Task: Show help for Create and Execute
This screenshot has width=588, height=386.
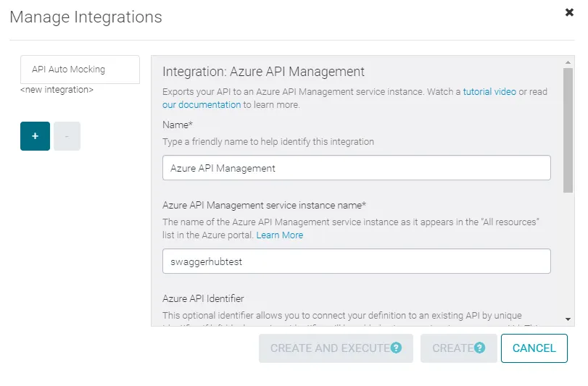Action: tap(396, 348)
